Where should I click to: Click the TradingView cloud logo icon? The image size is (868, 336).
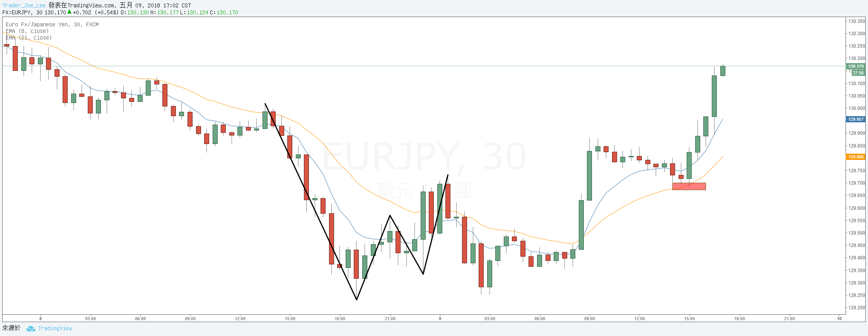(x=31, y=329)
